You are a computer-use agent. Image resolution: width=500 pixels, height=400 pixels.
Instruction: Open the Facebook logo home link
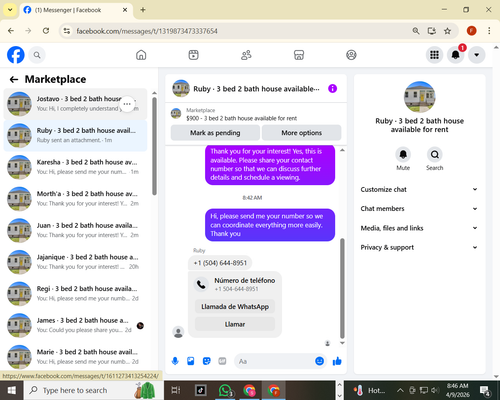coord(16,55)
